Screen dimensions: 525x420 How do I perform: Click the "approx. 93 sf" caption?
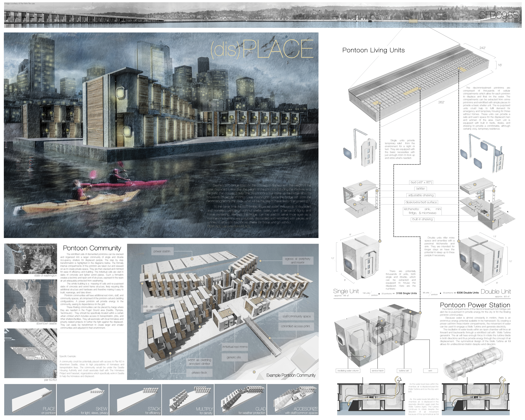point(502,297)
